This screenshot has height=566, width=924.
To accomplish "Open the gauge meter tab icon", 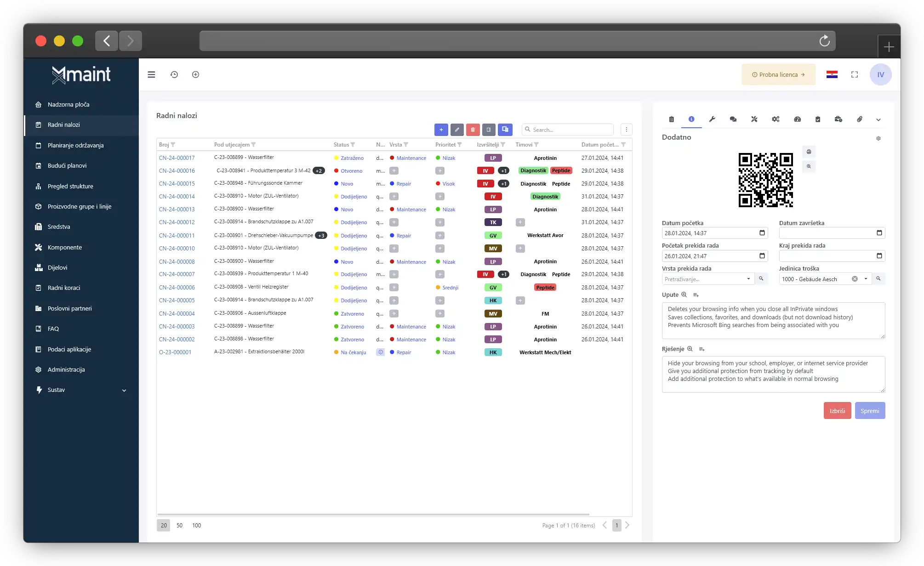I will (797, 119).
